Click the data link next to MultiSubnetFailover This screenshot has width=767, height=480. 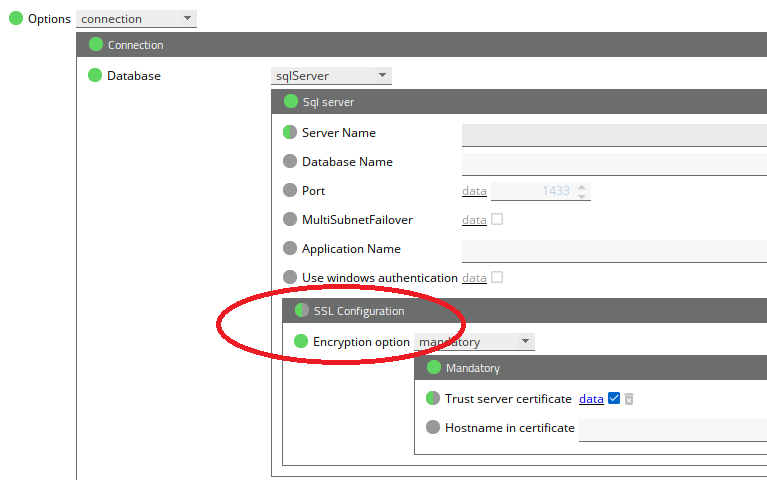(474, 220)
